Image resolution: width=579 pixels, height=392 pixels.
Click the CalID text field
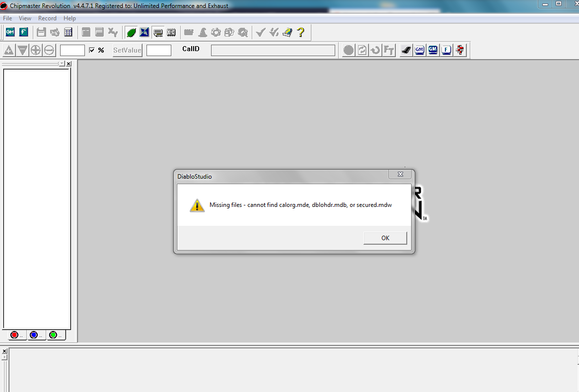[x=273, y=50]
